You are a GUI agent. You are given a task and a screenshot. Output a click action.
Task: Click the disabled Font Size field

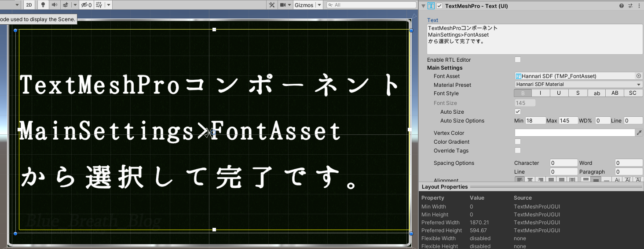(x=525, y=103)
